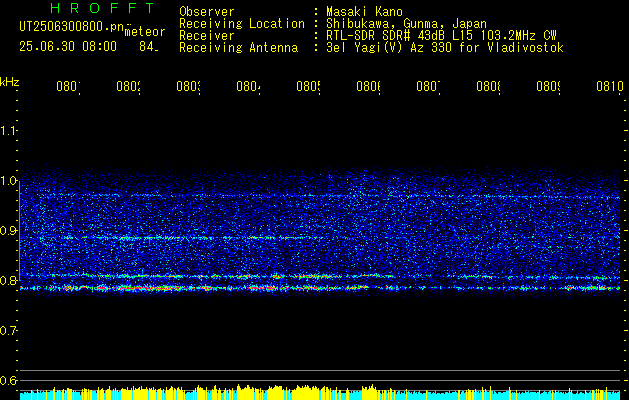Viewport: 629px width, 400px height.
Task: Select the text Shibukawa, Gunma, Japan
Action: [x=406, y=24]
